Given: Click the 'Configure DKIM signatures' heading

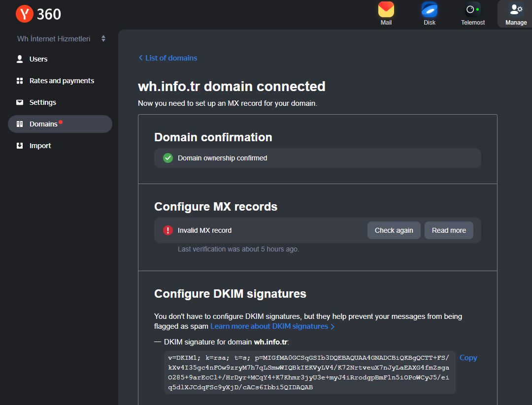Looking at the screenshot, I should (x=230, y=293).
